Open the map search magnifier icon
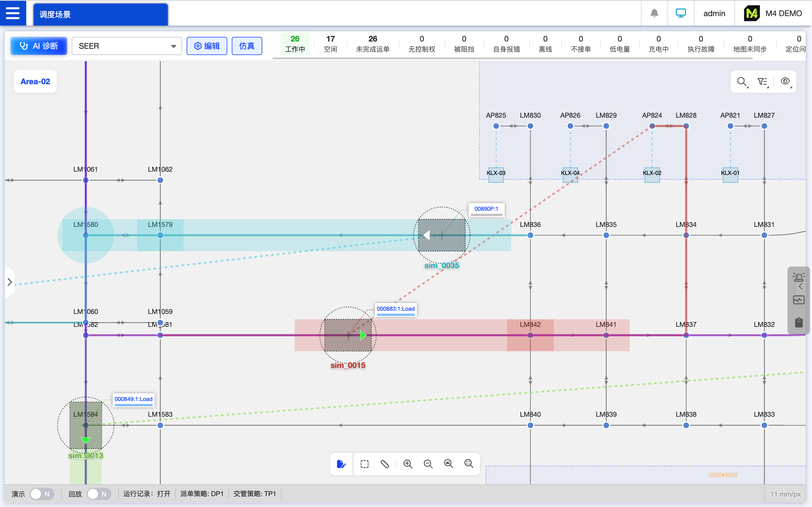 [742, 82]
